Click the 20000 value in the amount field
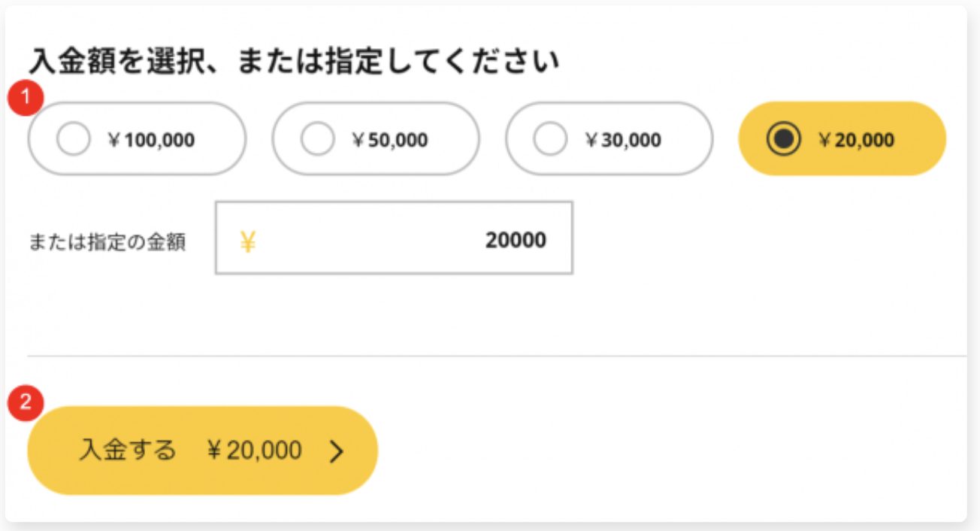Screen dimensions: 980x531 click(516, 240)
